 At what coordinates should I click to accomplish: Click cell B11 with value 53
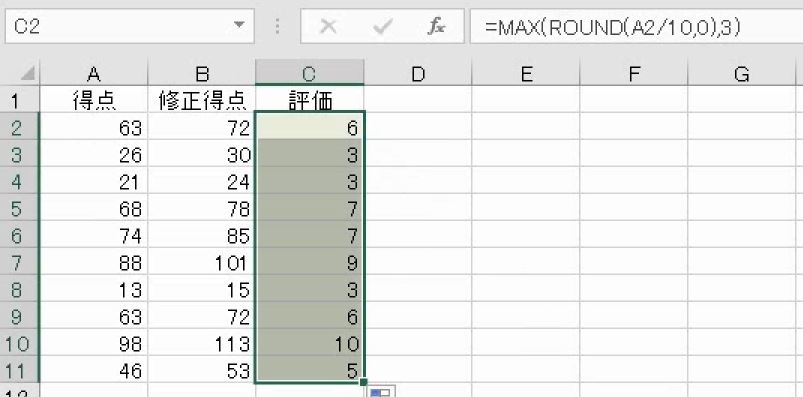pos(202,370)
